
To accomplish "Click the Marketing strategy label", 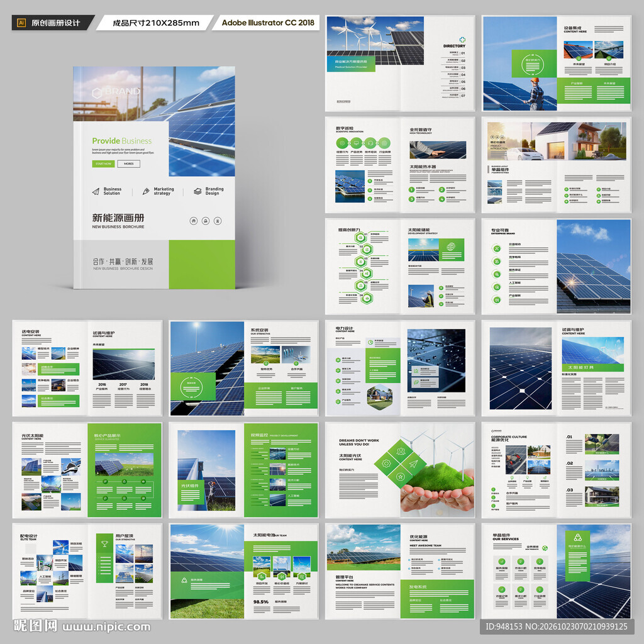I will 164,191.
